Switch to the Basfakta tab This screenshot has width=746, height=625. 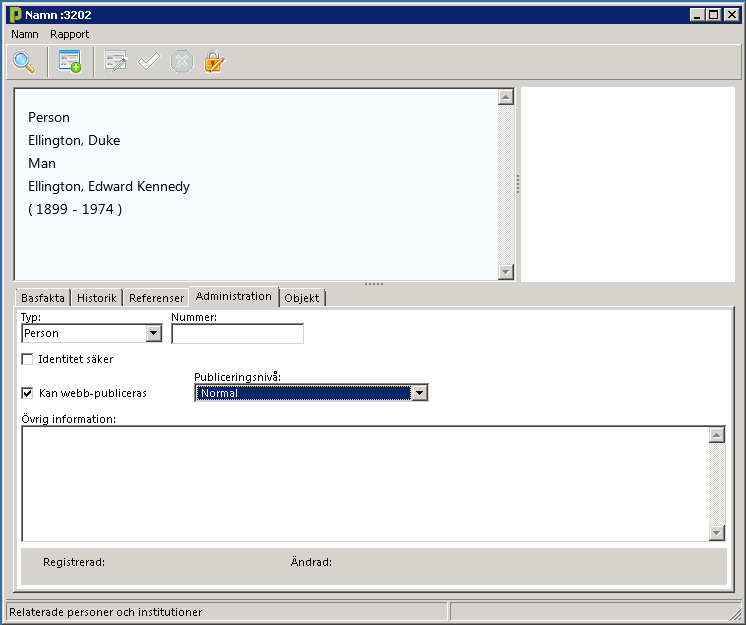(43, 298)
